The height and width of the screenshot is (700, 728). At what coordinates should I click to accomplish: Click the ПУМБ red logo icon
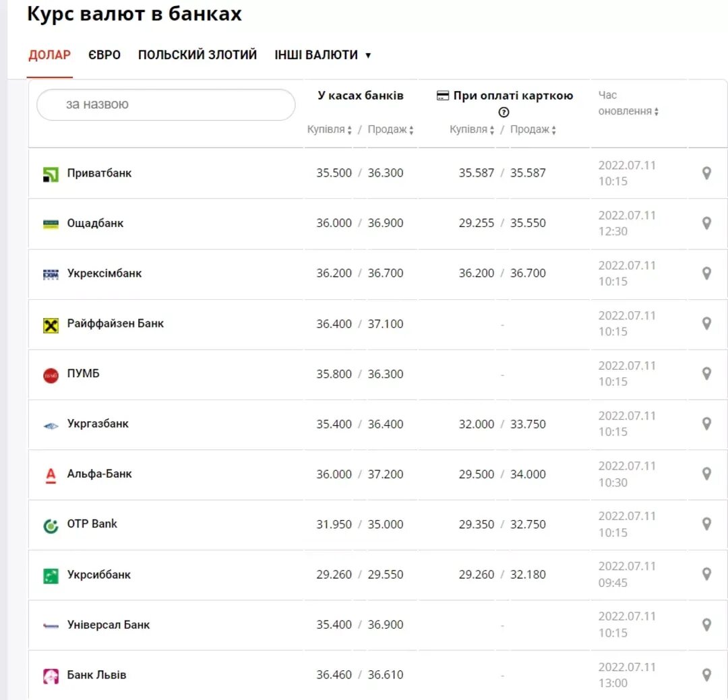[x=51, y=375]
